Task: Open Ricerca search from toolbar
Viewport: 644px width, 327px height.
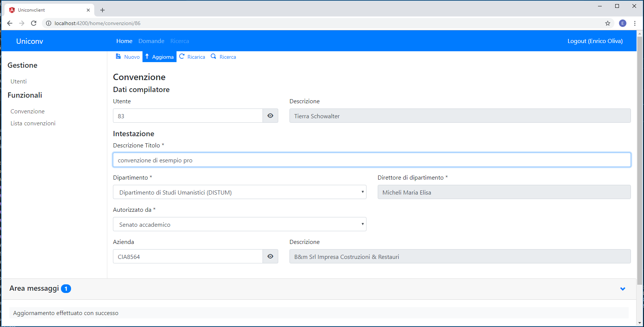Action: click(x=224, y=57)
